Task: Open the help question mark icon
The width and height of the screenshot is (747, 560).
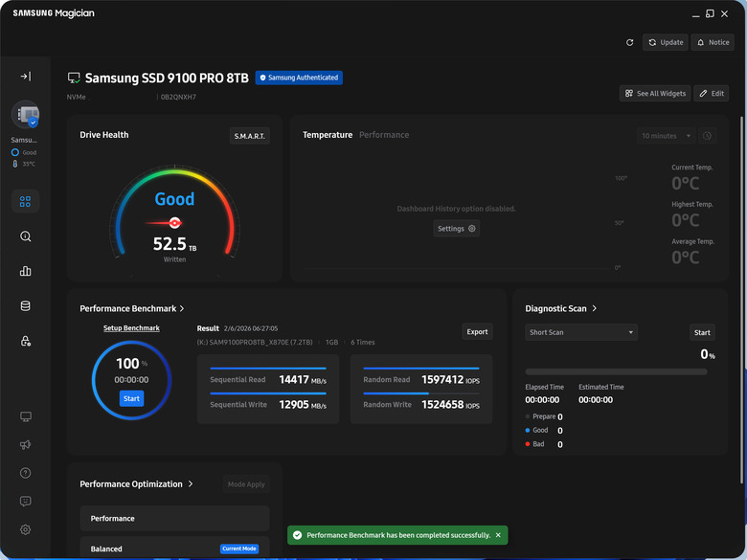Action: click(25, 473)
